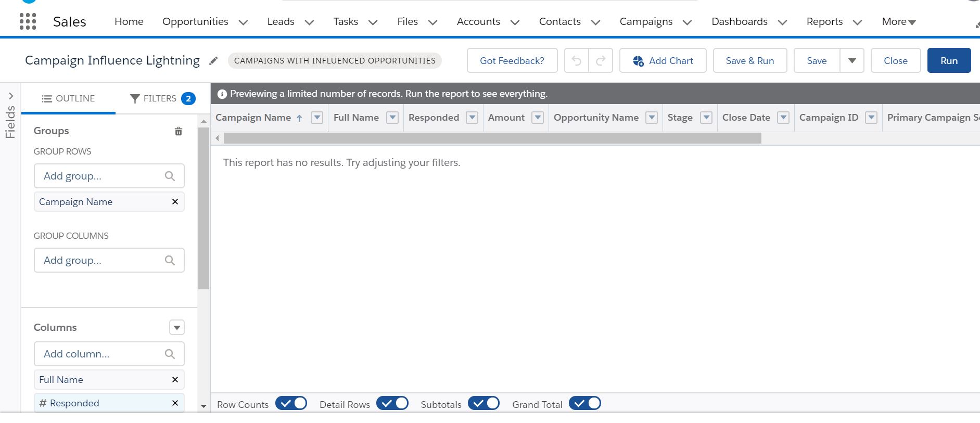Sort by Campaign Name ascending arrow
The image size is (980, 423).
(299, 118)
